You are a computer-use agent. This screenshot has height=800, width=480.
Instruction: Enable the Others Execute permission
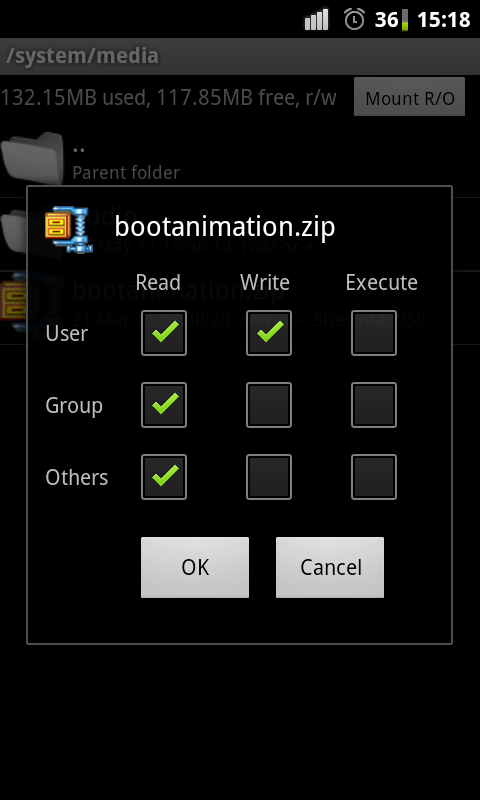374,477
